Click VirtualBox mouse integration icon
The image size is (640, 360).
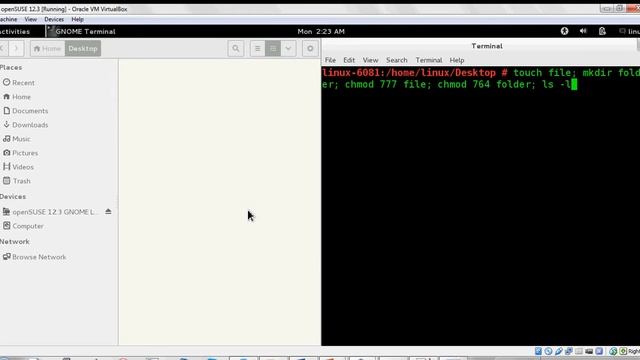coord(613,351)
